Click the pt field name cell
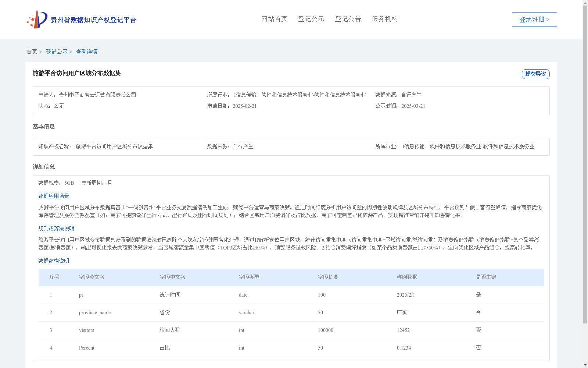Image resolution: width=588 pixels, height=368 pixels. click(81, 295)
